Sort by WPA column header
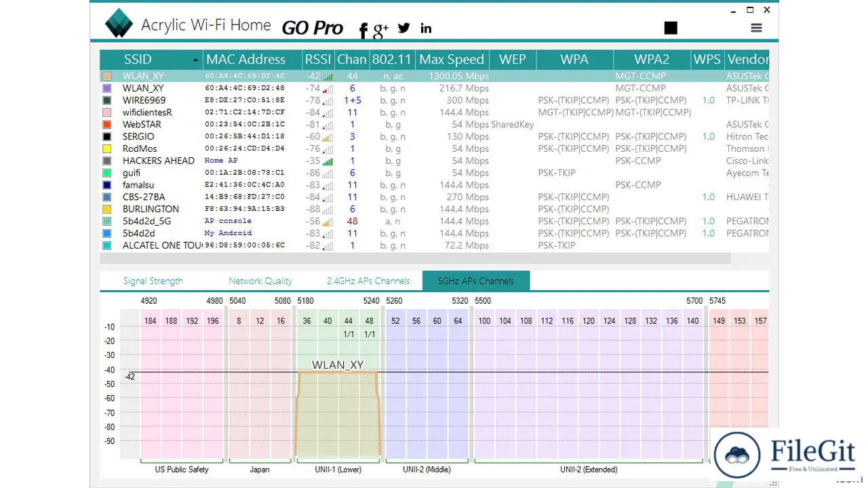This screenshot has width=868, height=488. pos(574,59)
